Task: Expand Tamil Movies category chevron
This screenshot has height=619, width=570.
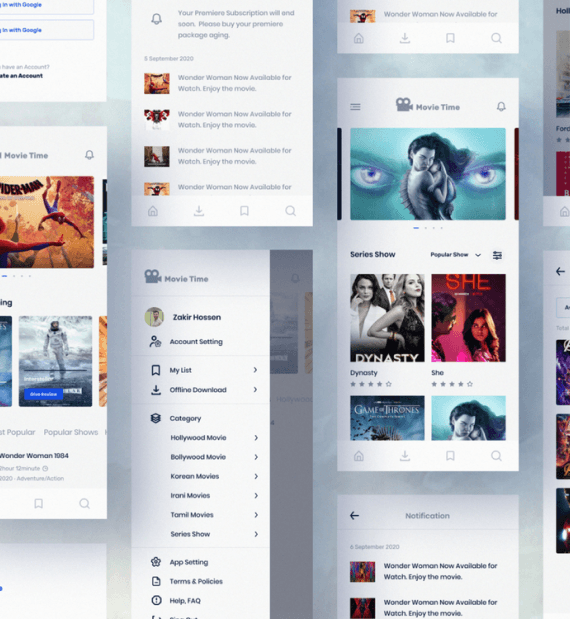Action: click(x=256, y=515)
